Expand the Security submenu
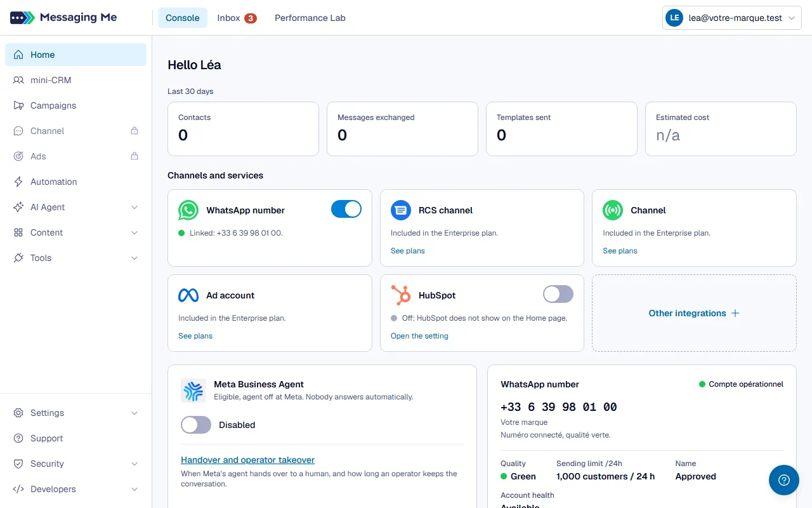Image resolution: width=812 pixels, height=508 pixels. [x=134, y=464]
